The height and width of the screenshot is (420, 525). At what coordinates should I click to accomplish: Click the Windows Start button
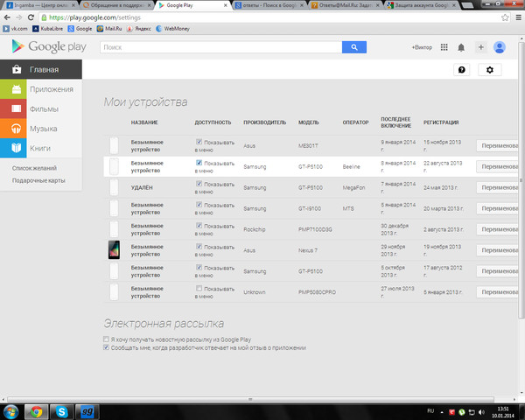tap(10, 411)
